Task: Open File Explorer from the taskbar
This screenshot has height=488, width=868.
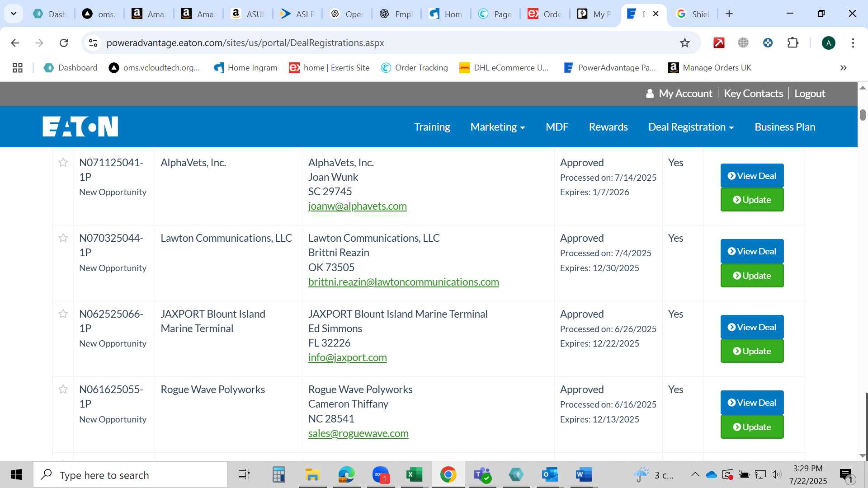Action: point(312,475)
